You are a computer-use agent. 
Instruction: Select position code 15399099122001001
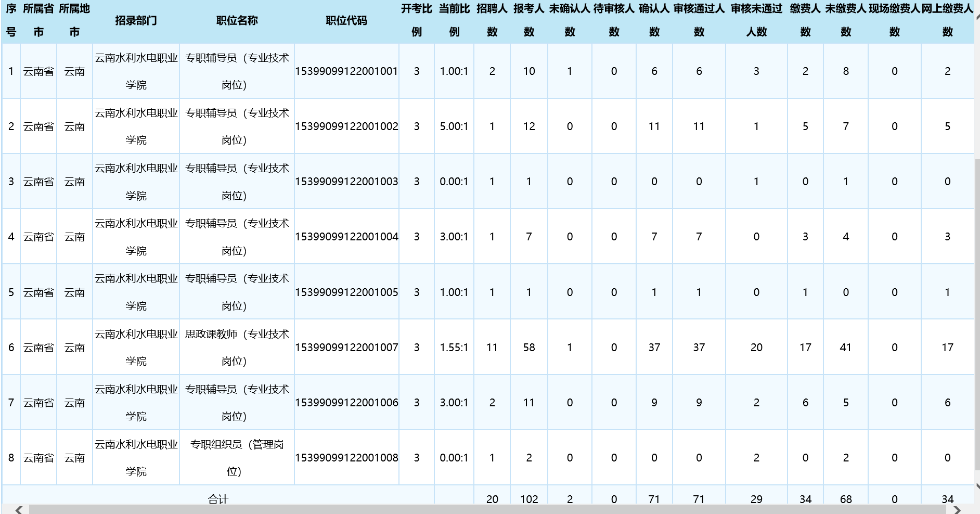point(346,71)
